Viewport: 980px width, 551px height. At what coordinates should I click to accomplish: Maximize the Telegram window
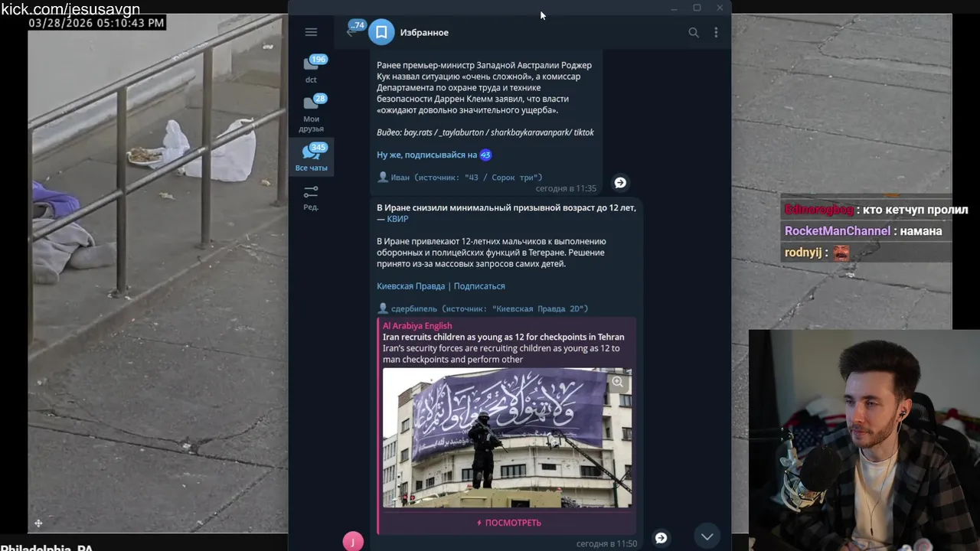pos(697,8)
